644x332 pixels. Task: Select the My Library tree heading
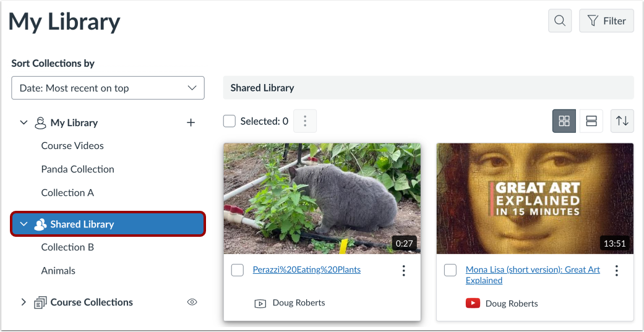74,122
